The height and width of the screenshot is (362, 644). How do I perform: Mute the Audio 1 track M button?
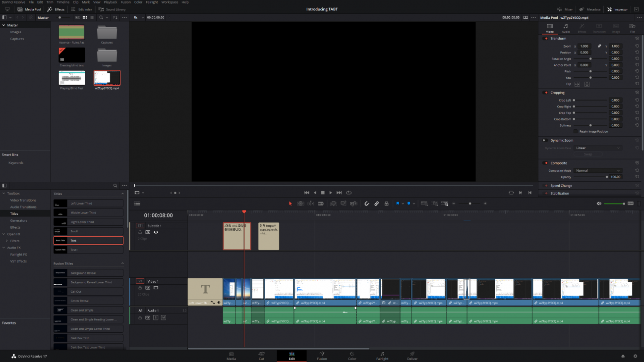(x=163, y=317)
